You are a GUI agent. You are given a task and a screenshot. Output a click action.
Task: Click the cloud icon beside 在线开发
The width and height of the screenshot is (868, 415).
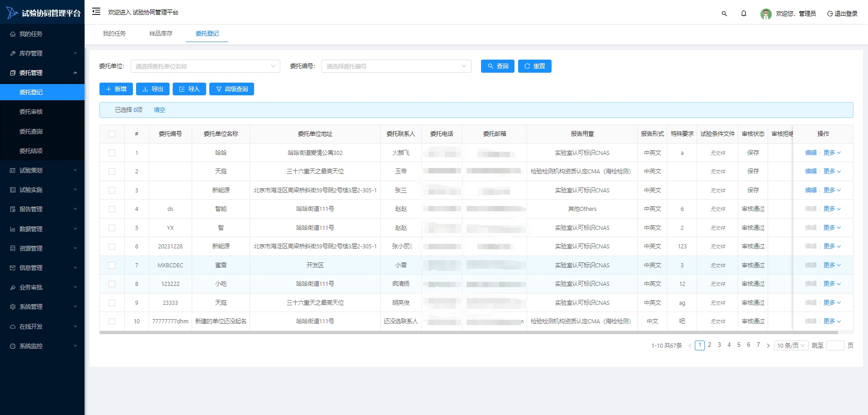pos(13,326)
